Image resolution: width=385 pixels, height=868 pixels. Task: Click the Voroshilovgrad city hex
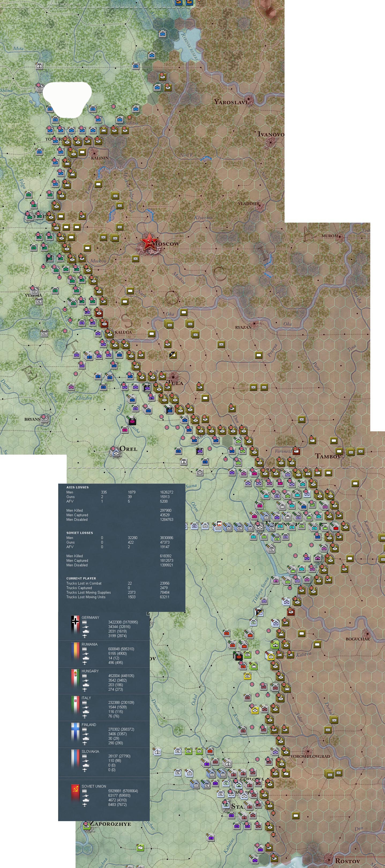(308, 752)
